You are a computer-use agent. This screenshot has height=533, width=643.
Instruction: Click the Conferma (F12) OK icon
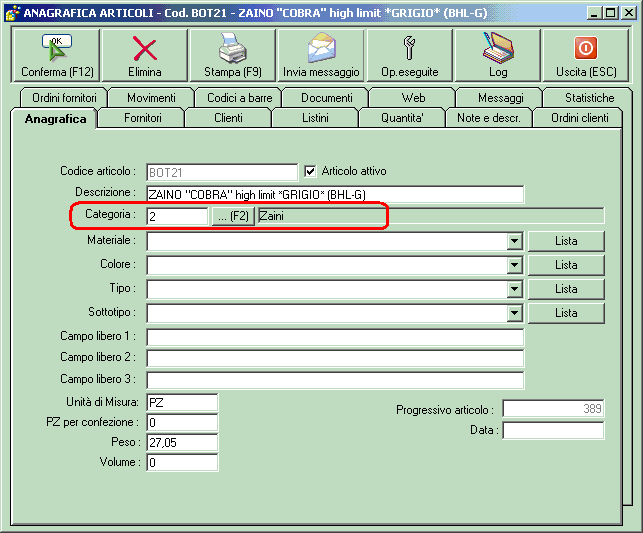(x=57, y=48)
